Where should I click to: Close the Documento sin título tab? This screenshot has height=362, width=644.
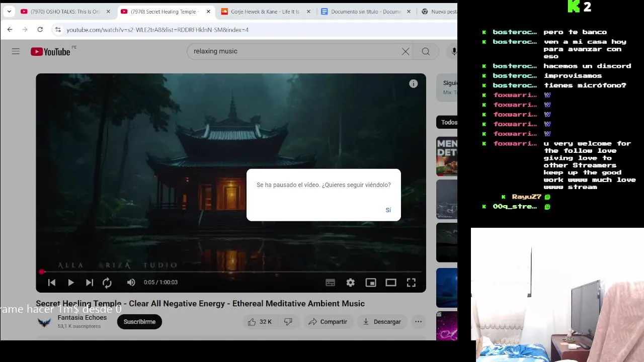tap(409, 12)
